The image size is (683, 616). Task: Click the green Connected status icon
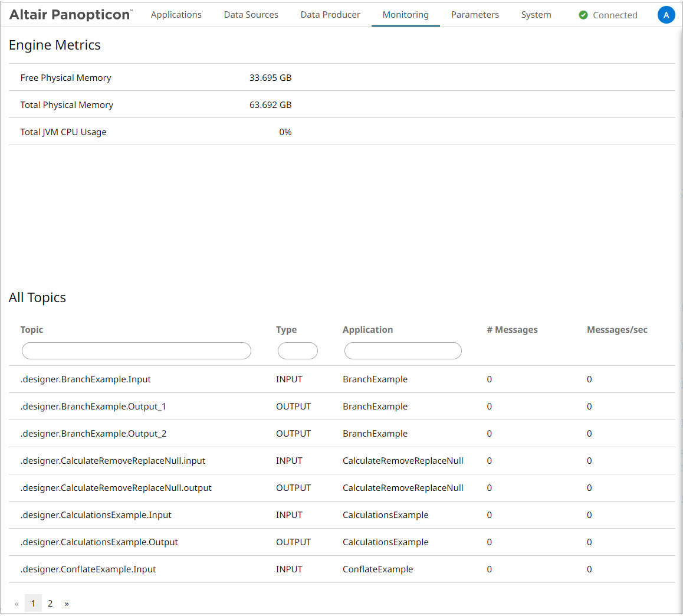pyautogui.click(x=583, y=15)
